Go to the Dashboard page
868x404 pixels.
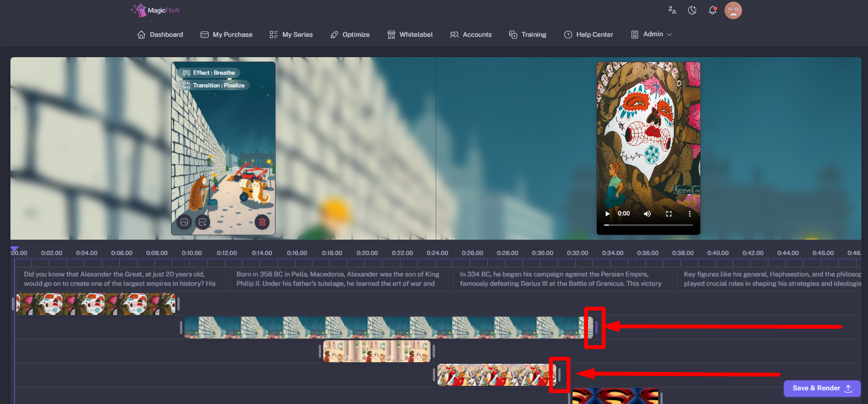click(x=160, y=34)
